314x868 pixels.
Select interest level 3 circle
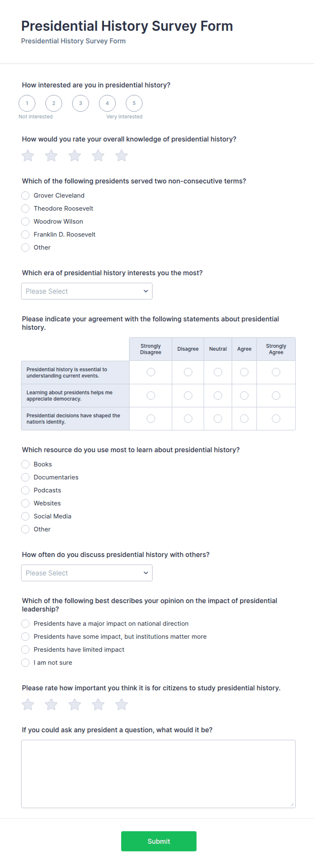pyautogui.click(x=80, y=103)
